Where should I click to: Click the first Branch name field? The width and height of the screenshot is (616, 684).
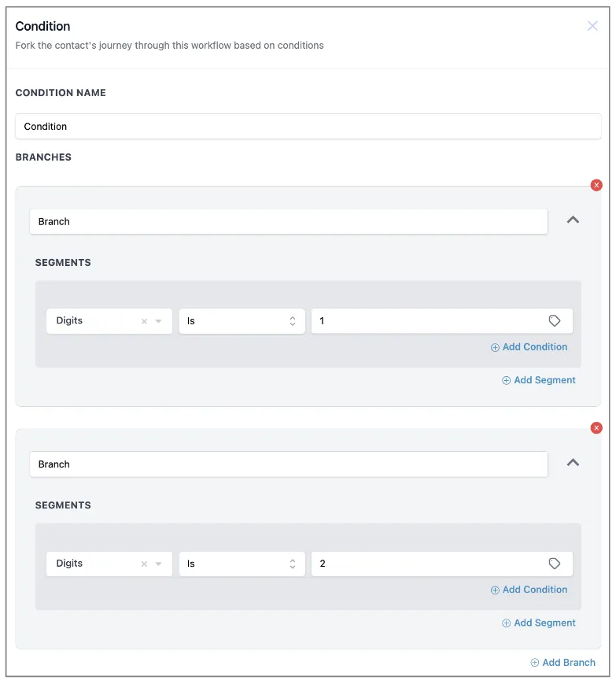tap(288, 221)
